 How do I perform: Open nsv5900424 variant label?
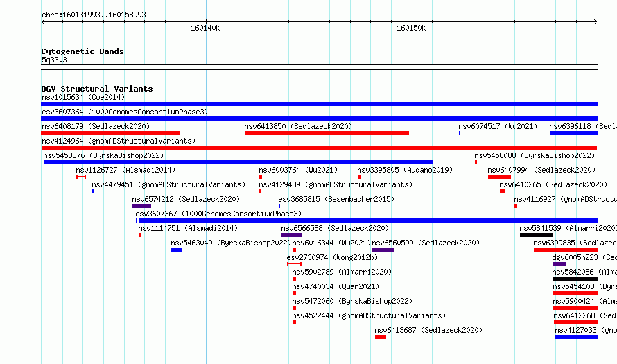point(584,301)
